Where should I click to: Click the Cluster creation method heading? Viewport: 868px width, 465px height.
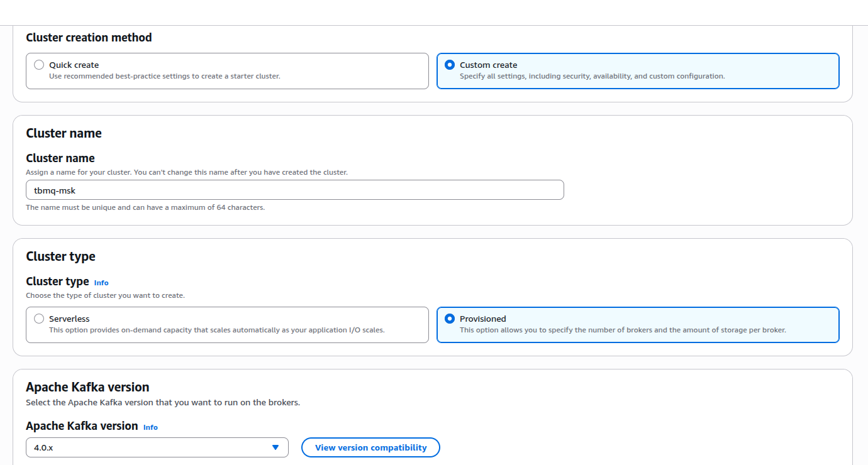(89, 38)
